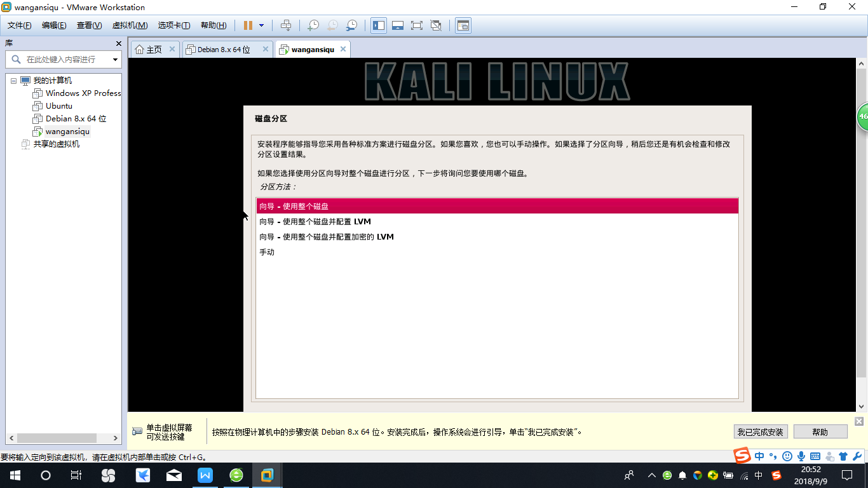Open the 编辑(E) menu
The image size is (868, 488).
click(54, 25)
